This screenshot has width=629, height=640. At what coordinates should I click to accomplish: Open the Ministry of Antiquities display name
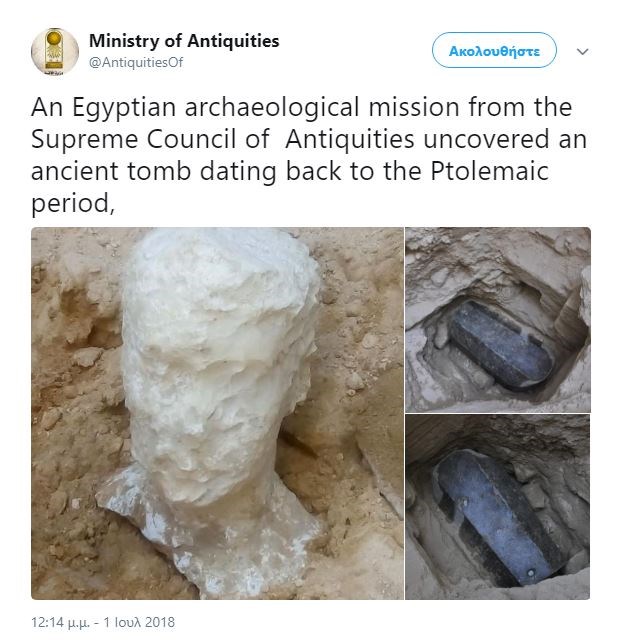(184, 41)
